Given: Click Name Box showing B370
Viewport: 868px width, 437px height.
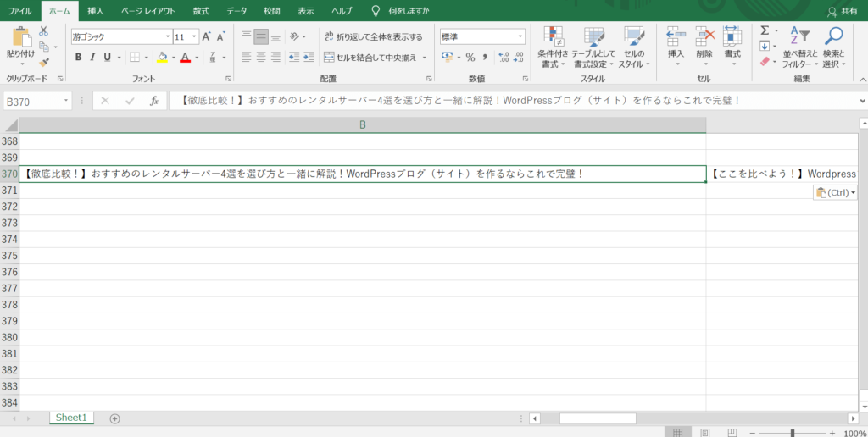Looking at the screenshot, I should point(37,102).
